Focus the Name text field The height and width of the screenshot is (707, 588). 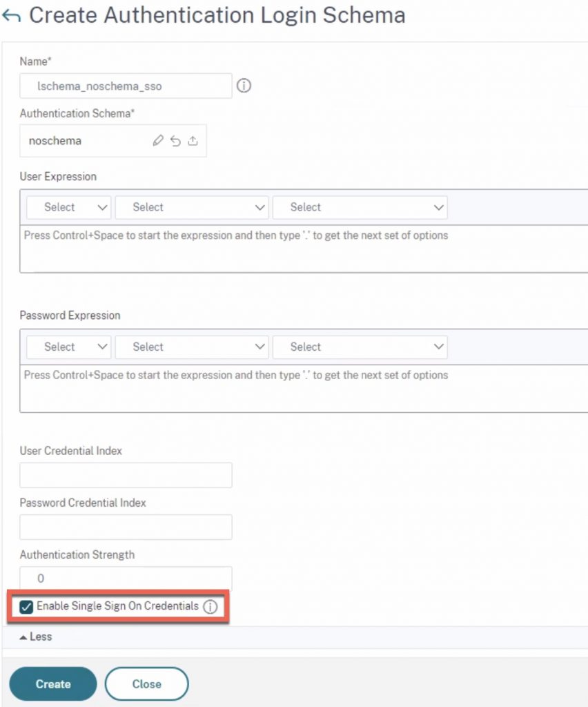click(x=126, y=86)
